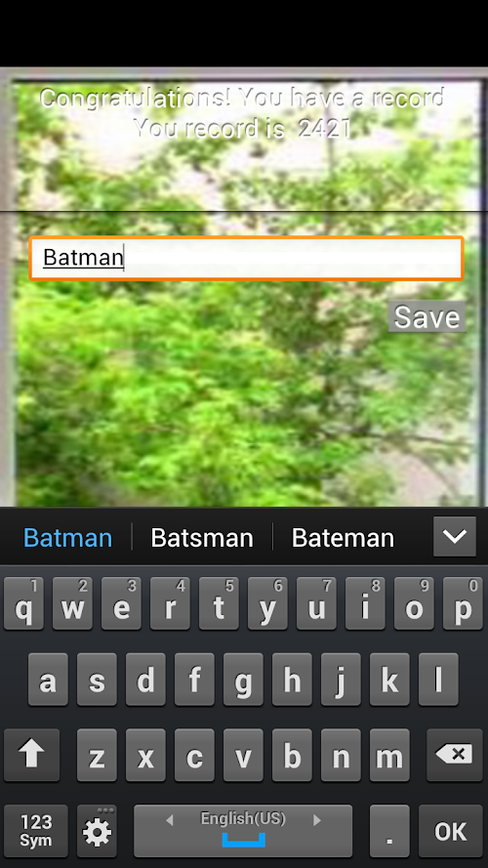This screenshot has height=868, width=488.
Task: Tap the keyboard settings gear icon
Action: tap(97, 831)
